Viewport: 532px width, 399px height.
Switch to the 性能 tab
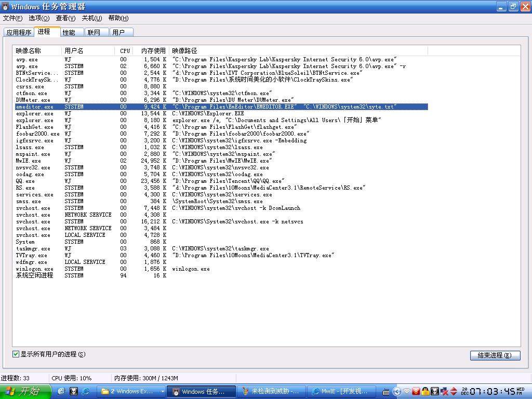[72, 33]
